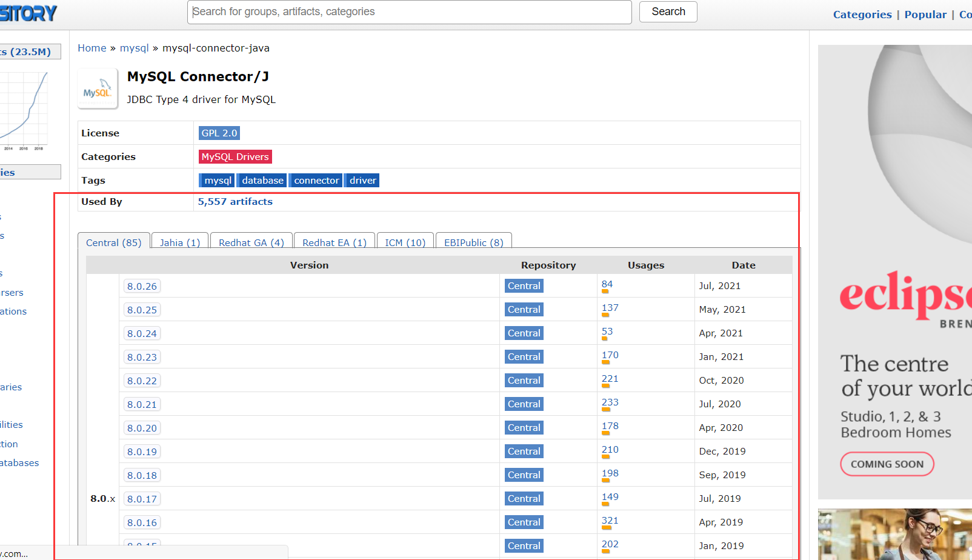Click the GPL 2.0 license badge
Screen dimensions: 972x560
click(x=219, y=133)
